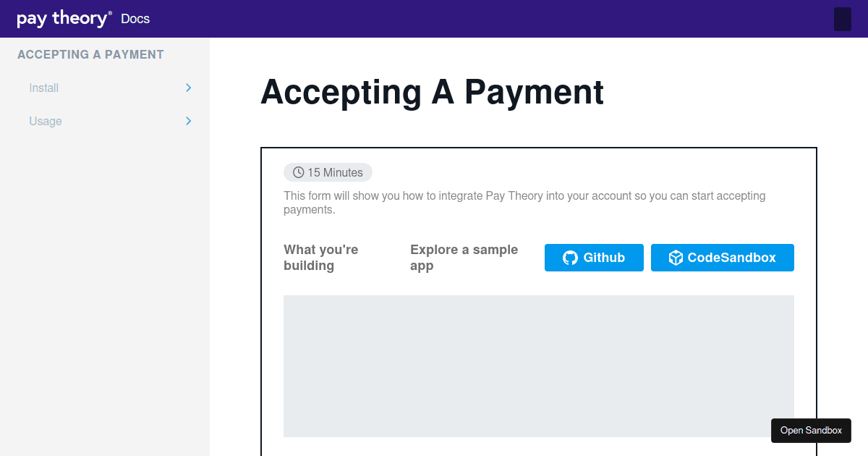This screenshot has width=868, height=456.
Task: Open the Github sample app
Action: (594, 258)
